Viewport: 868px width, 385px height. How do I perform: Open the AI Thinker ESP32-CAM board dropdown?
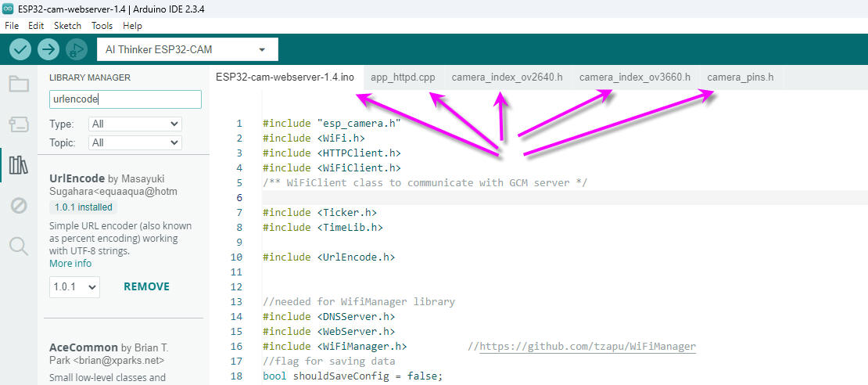point(187,49)
